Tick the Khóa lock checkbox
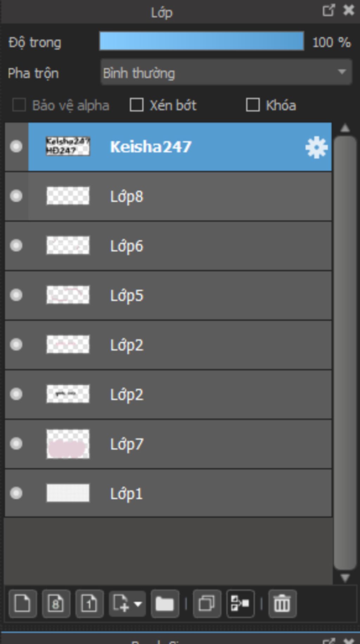This screenshot has height=644, width=360. click(x=253, y=105)
